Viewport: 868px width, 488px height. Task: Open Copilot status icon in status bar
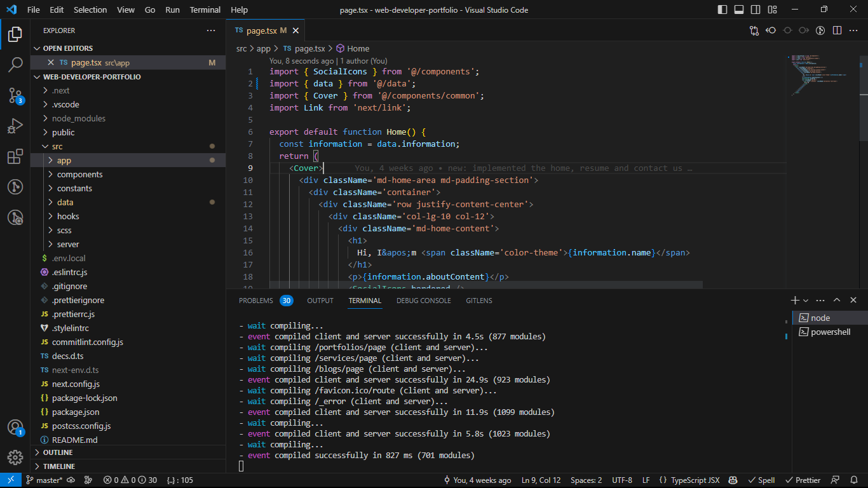pyautogui.click(x=733, y=480)
